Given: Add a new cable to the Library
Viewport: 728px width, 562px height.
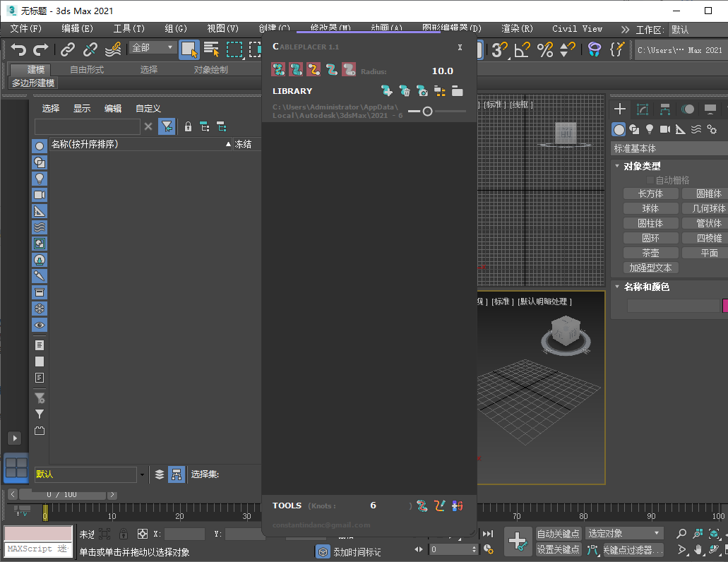Looking at the screenshot, I should tap(388, 90).
